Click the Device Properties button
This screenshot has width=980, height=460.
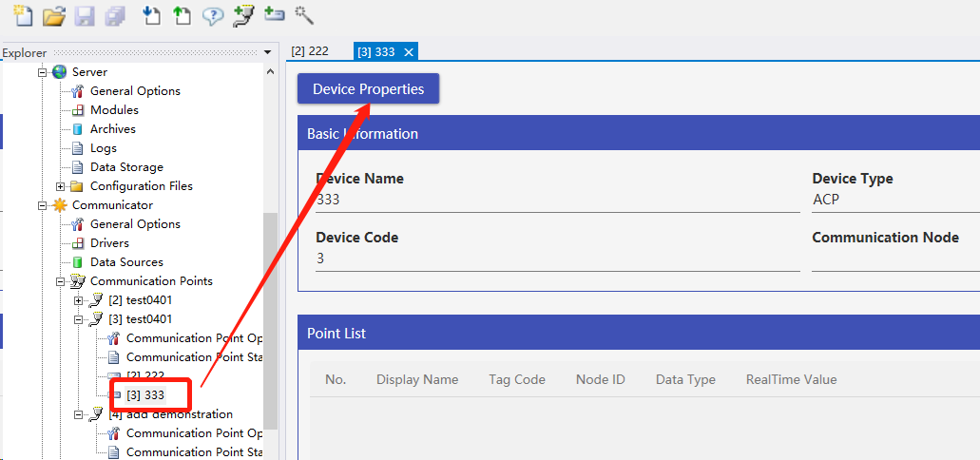coord(368,88)
